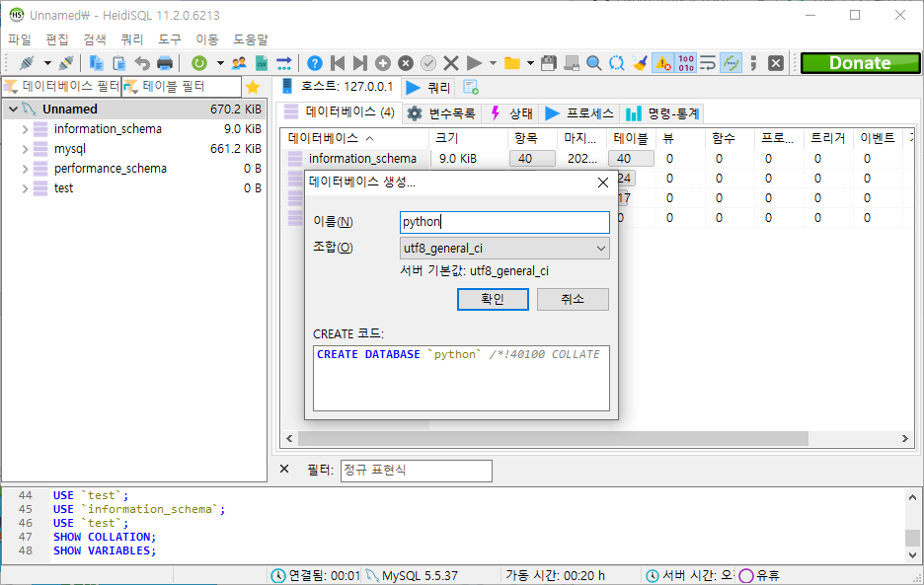This screenshot has height=585, width=924.
Task: Click the 취소 button in dialog
Action: coord(573,299)
